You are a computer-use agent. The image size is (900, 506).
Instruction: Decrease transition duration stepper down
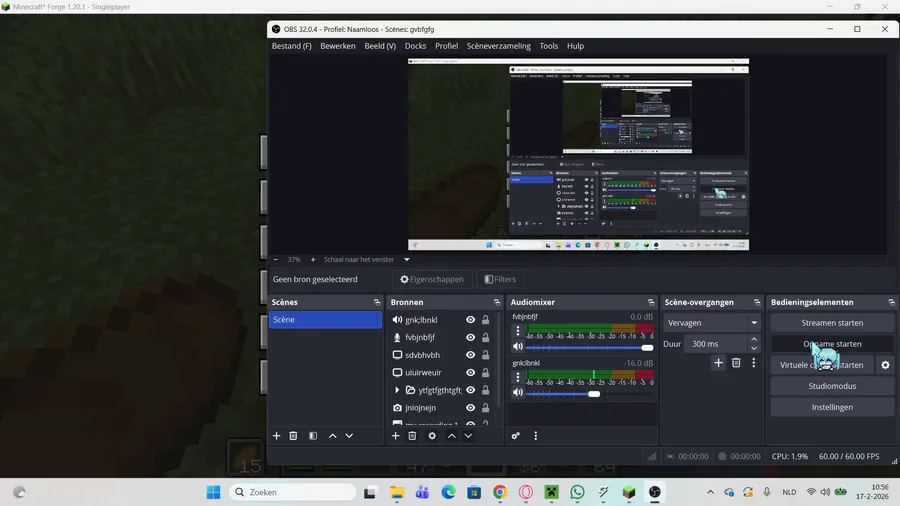754,348
